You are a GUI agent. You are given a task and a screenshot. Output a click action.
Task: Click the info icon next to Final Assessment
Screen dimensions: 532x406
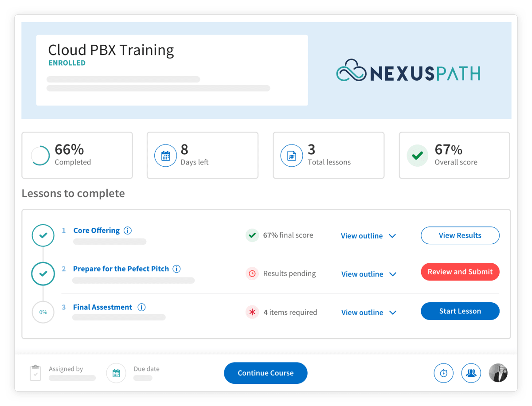tap(141, 307)
